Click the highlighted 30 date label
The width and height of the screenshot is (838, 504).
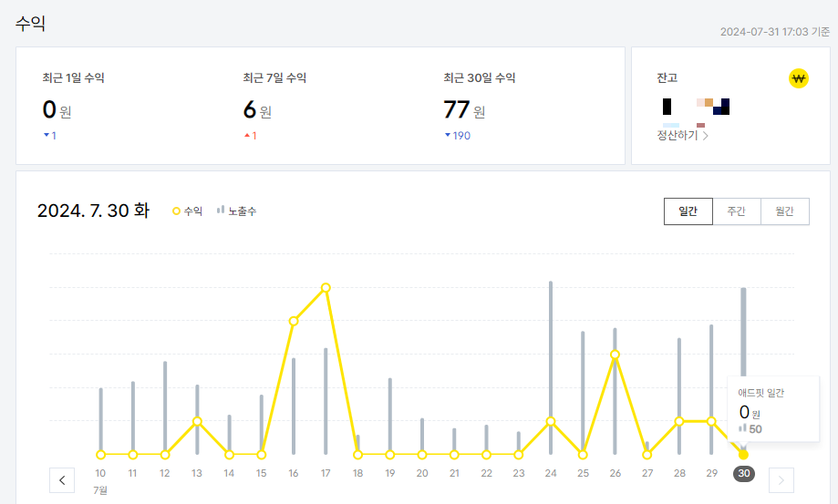743,473
